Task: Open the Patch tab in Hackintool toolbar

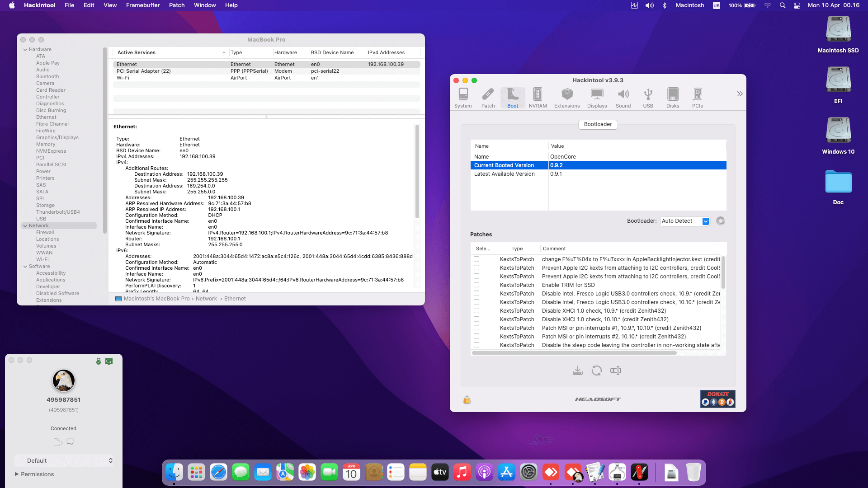Action: pos(488,98)
